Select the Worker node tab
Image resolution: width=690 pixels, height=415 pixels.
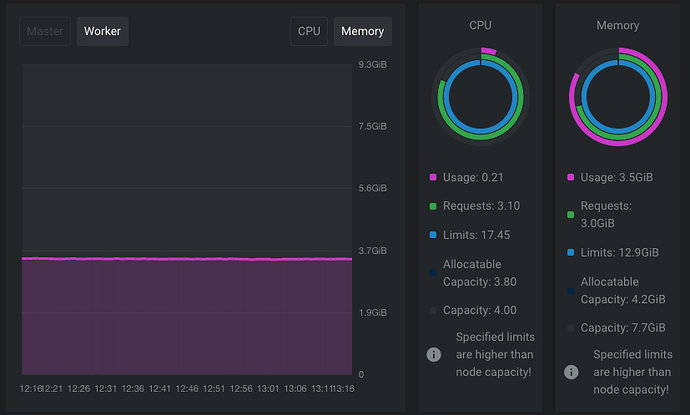coord(102,31)
